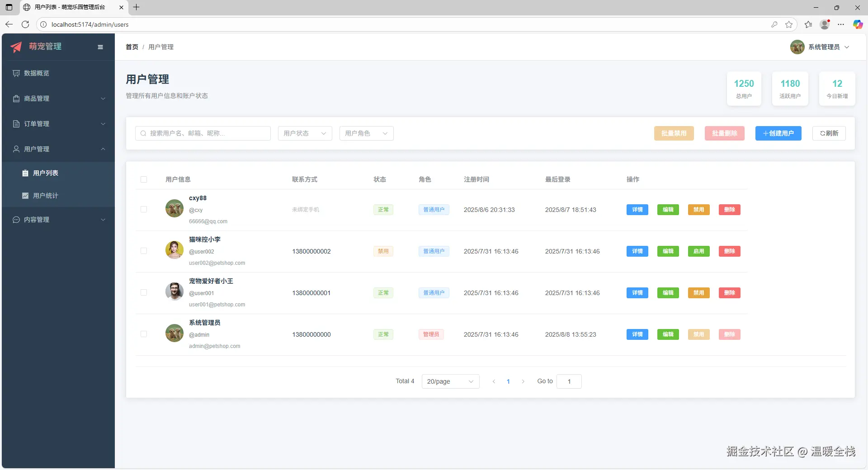Click the 萌宠管理 paper plane logo
Viewport: 868px width, 470px height.
point(16,47)
